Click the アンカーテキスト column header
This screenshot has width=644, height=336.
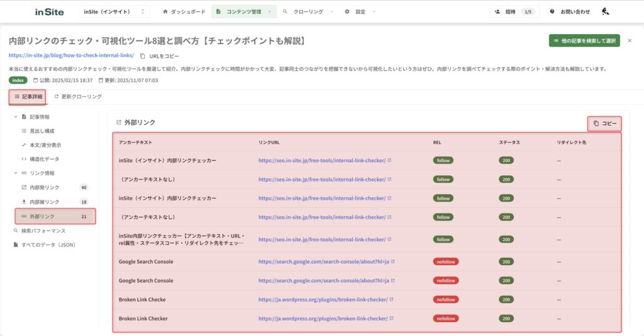[x=136, y=143]
